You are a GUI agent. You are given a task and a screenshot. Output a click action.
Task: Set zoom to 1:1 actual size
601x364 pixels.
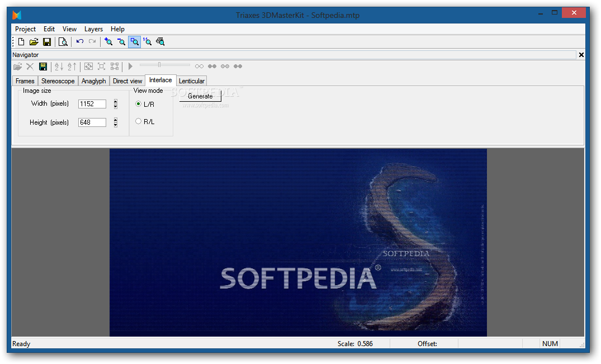click(147, 42)
